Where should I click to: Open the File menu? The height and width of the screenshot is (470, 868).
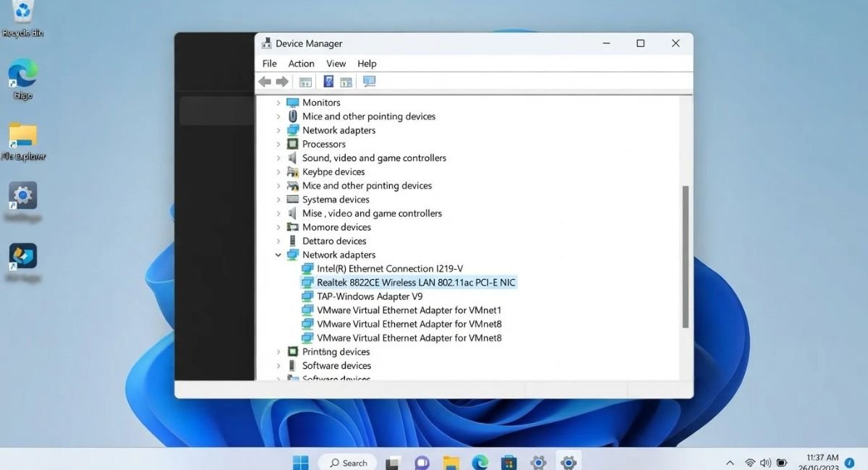[269, 64]
